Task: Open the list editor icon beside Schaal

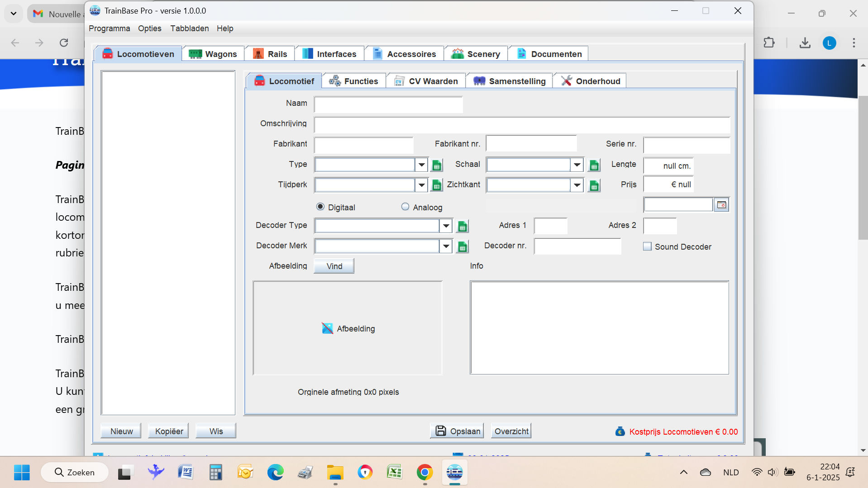Action: [594, 165]
